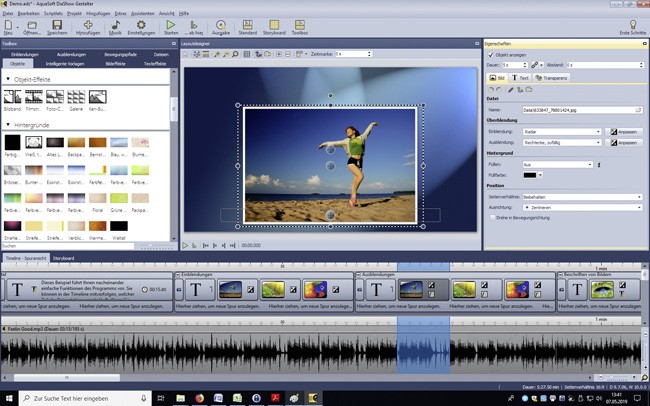This screenshot has height=406, width=650.
Task: Toggle the Objekt anzeigen checkbox
Action: pyautogui.click(x=490, y=55)
